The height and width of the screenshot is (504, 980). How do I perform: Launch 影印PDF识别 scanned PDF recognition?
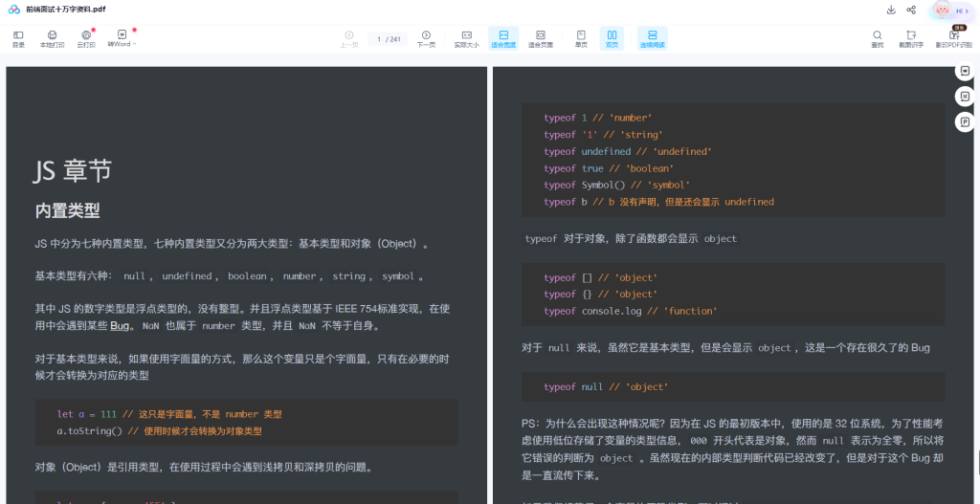[953, 38]
